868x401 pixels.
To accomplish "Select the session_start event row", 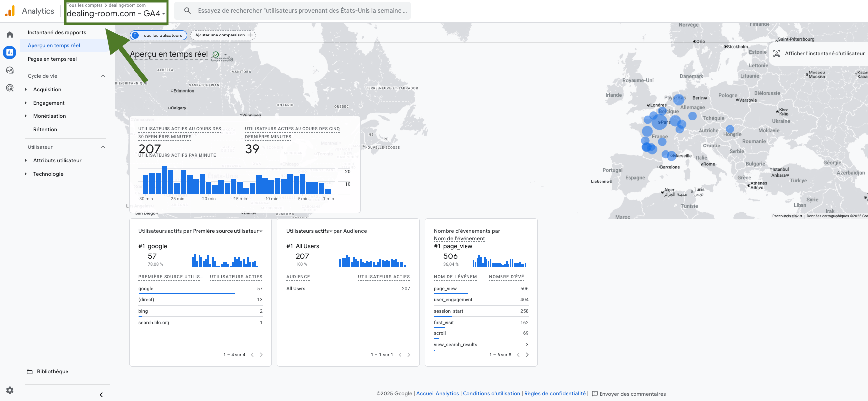I will coord(481,311).
